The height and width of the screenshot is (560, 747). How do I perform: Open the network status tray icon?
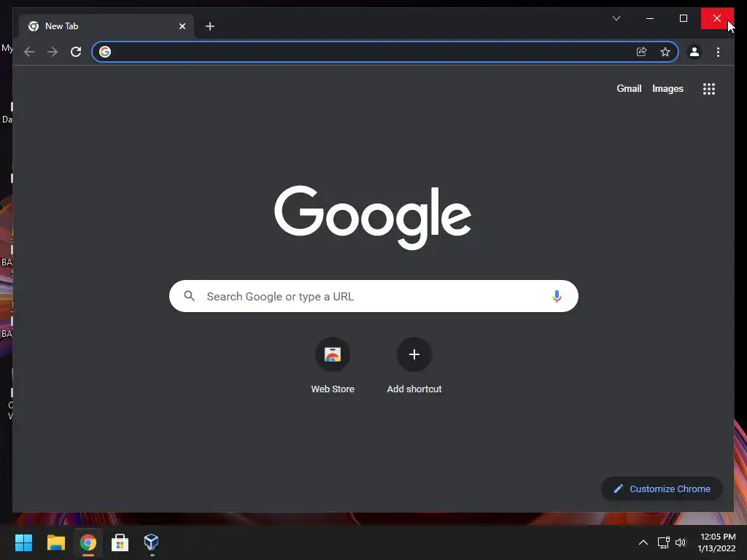(664, 542)
